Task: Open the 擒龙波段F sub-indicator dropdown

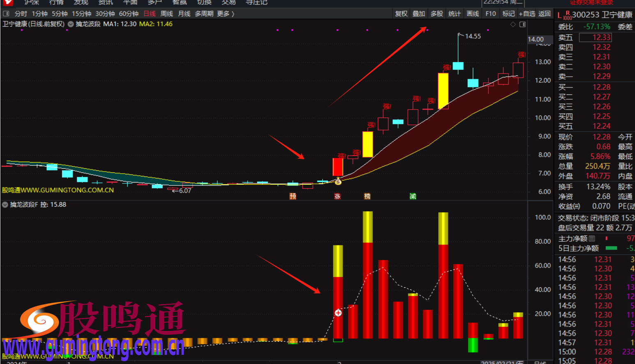Action: point(5,204)
